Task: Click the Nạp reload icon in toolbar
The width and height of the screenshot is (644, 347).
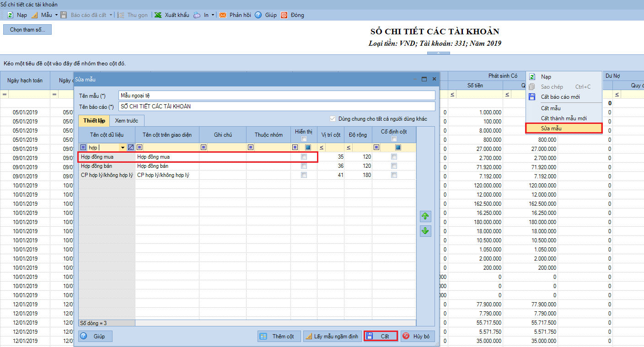Action: [x=10, y=15]
